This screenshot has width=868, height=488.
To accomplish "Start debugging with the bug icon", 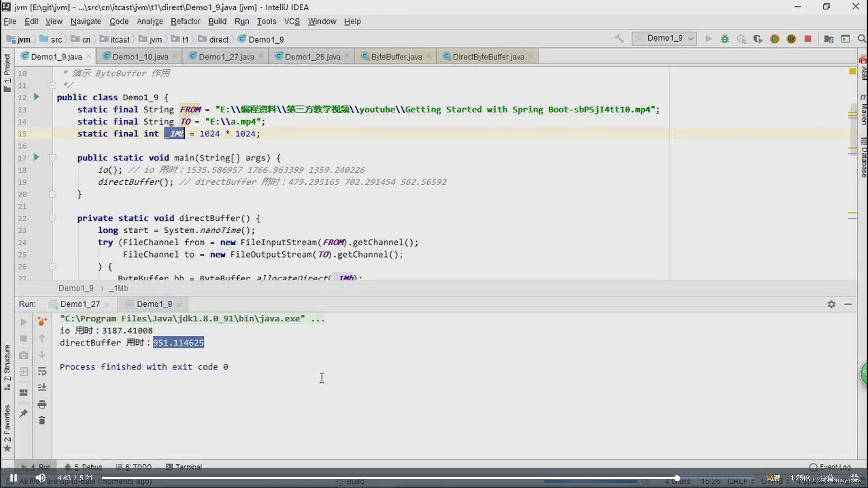I will point(725,39).
